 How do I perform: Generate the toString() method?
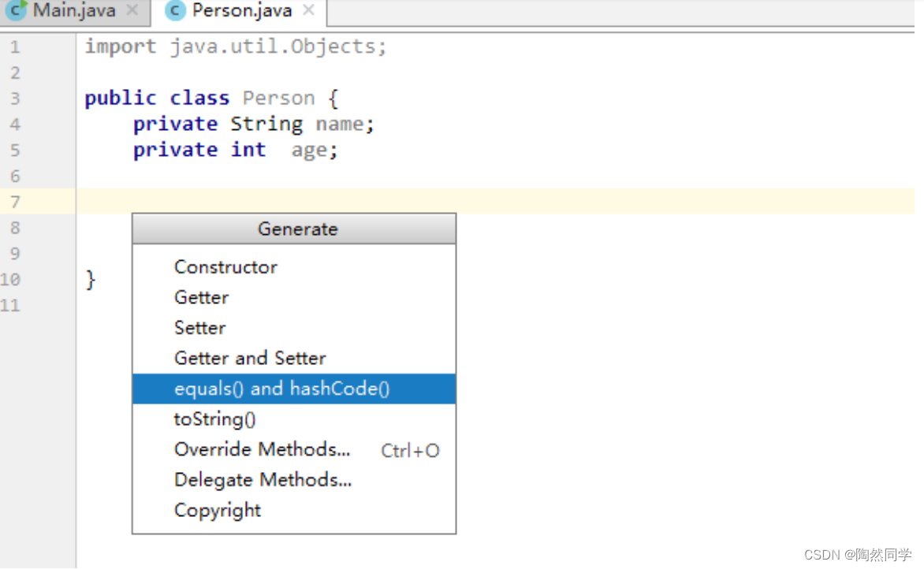click(x=215, y=419)
